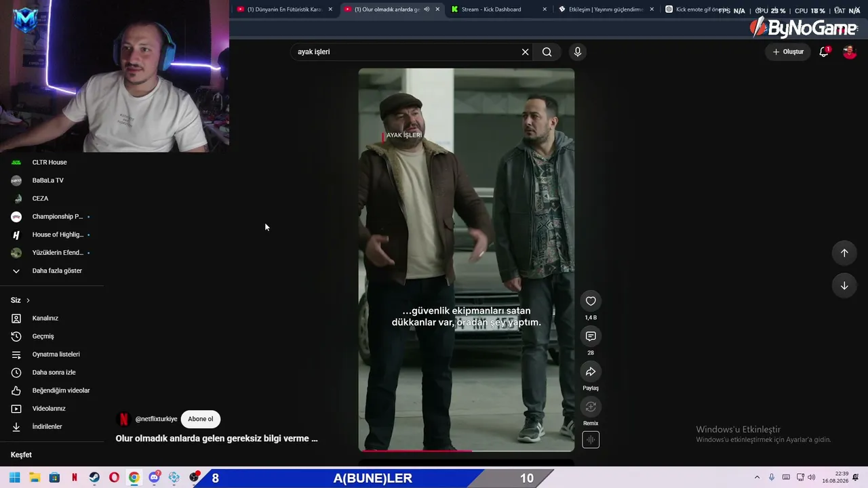Open OBS Studio from the taskbar
Viewport: 868px width, 488px height.
coord(195,478)
